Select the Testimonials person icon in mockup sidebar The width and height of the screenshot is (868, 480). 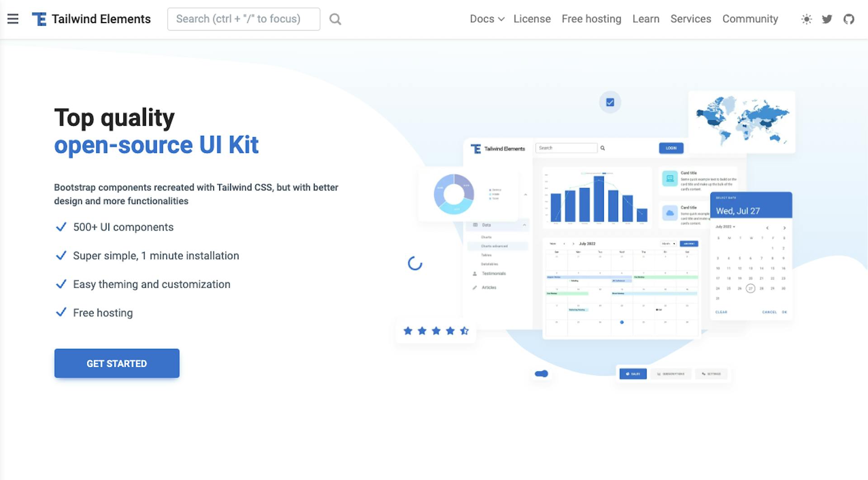click(475, 273)
